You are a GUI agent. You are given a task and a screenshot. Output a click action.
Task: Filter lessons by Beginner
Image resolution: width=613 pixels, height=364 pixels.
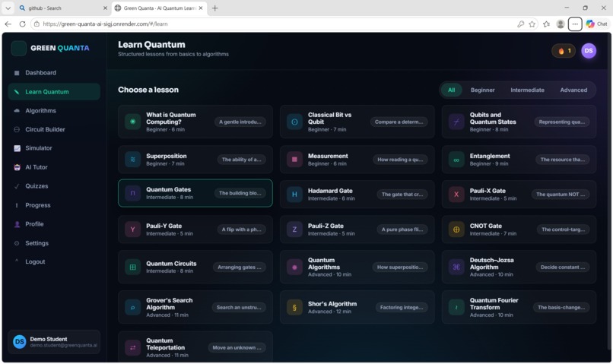[482, 90]
